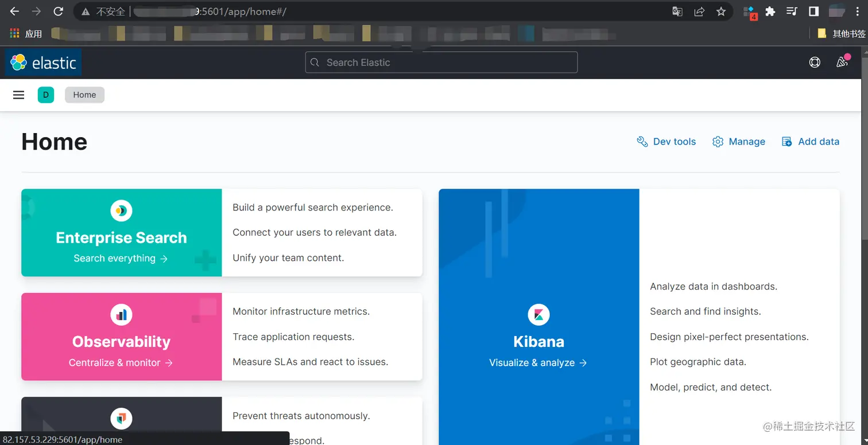Select the Home breadcrumb
Screen dimensions: 868x445
[84, 95]
